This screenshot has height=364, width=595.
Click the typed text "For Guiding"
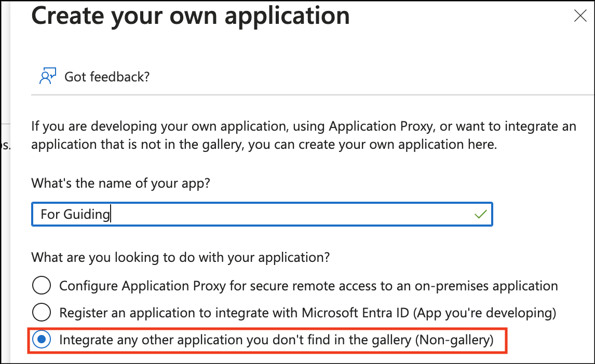(x=75, y=214)
